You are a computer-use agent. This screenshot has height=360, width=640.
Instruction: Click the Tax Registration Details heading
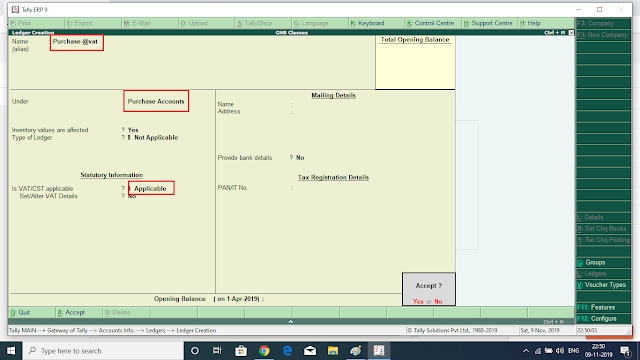(x=333, y=177)
